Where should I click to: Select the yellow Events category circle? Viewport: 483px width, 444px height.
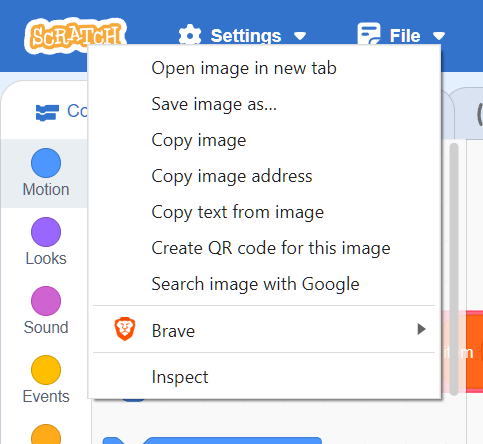click(x=46, y=370)
